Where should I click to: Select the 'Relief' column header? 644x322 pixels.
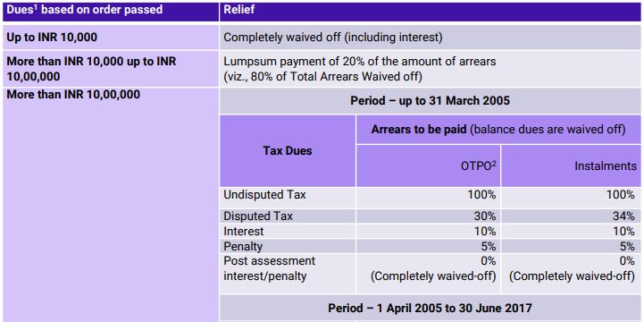pyautogui.click(x=239, y=10)
